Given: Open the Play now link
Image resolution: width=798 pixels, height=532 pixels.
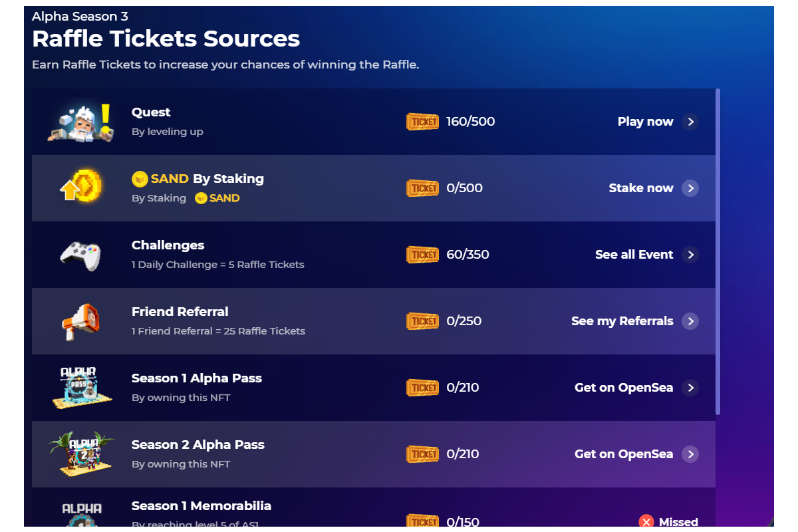Looking at the screenshot, I should (x=645, y=122).
